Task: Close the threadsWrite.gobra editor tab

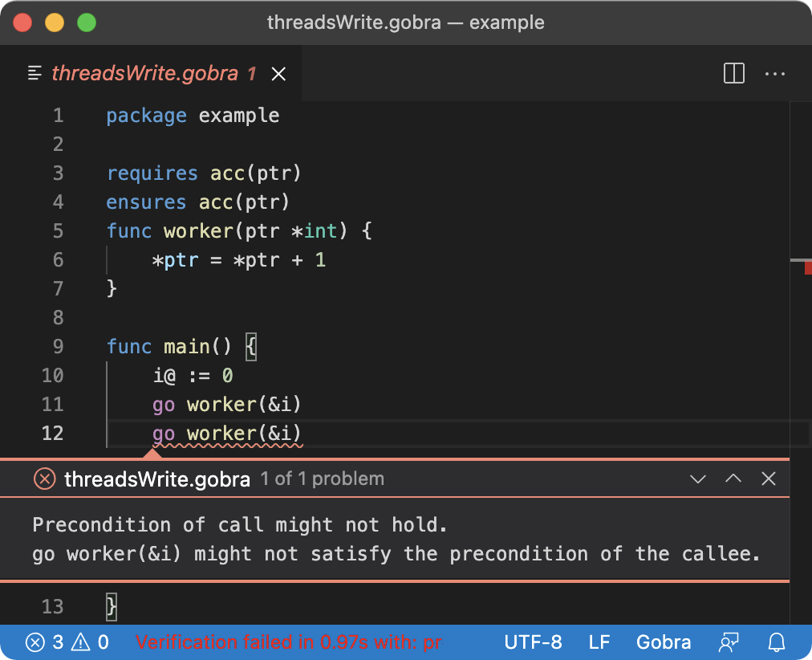Action: coord(278,74)
